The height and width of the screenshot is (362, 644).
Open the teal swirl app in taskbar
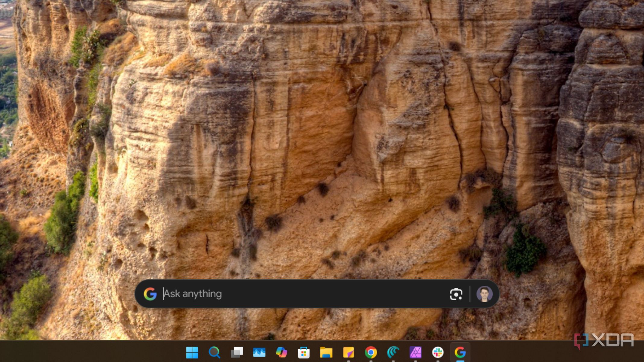[x=393, y=352]
